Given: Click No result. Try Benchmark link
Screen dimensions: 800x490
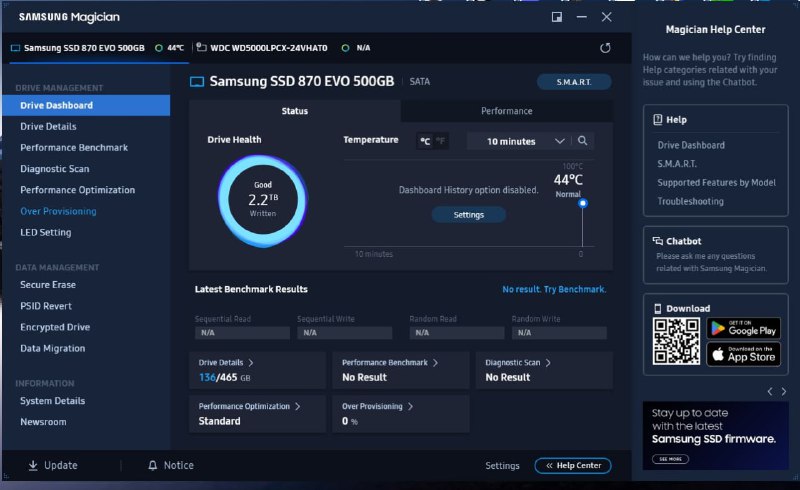Looking at the screenshot, I should tap(554, 289).
